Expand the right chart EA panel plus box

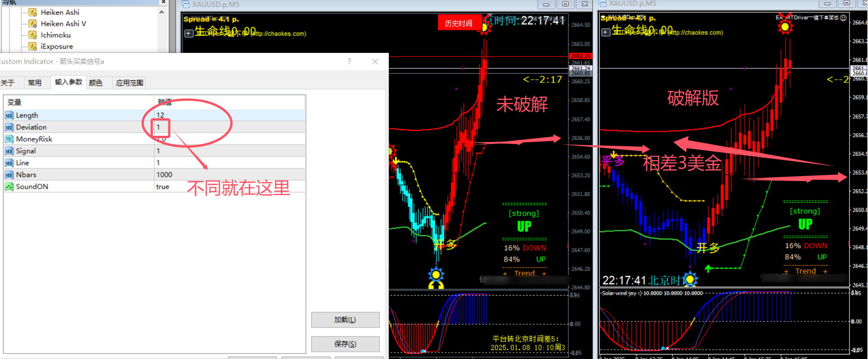pos(606,32)
